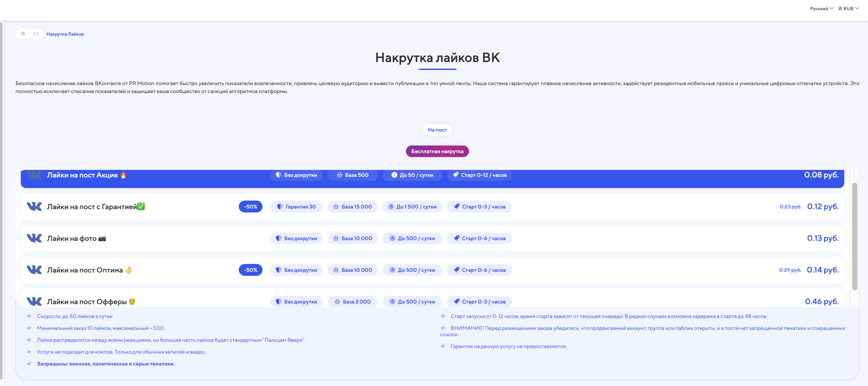The width and height of the screenshot is (868, 386).
Task: Click the 0.08 руб. price
Action: (x=821, y=175)
